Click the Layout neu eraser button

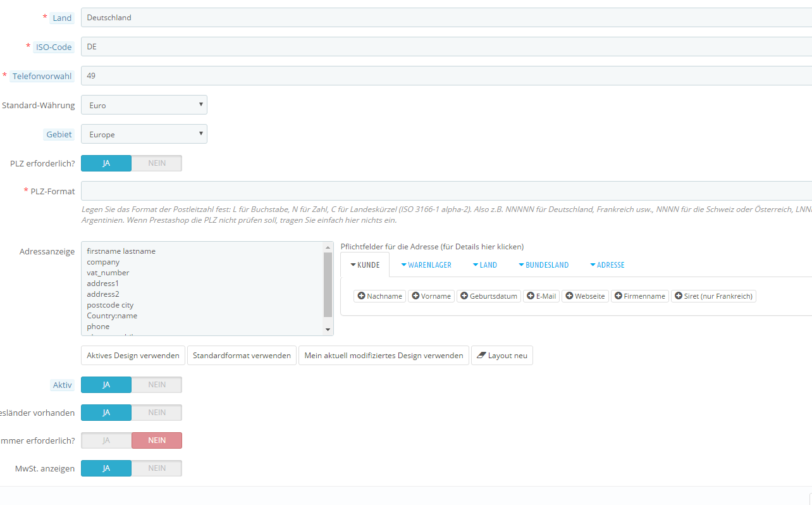click(502, 356)
